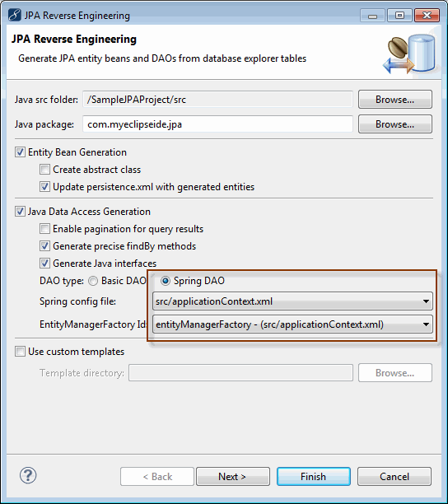Uncheck Java Data Access Generation
448x504 pixels.
(x=20, y=212)
